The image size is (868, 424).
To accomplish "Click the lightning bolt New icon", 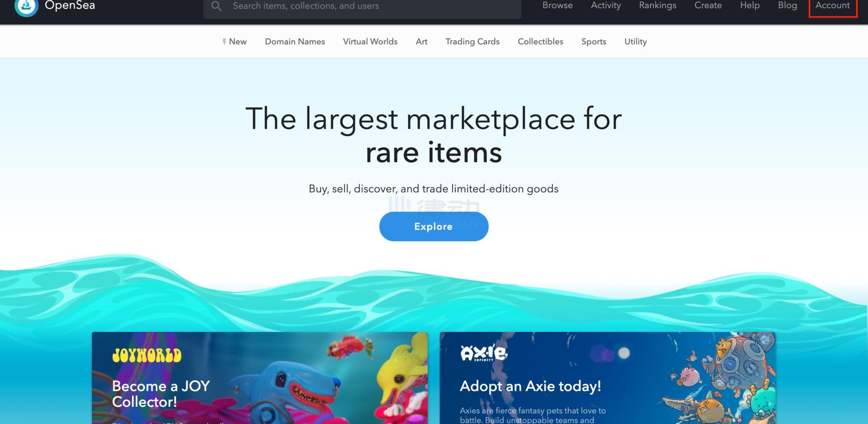I will tap(224, 42).
